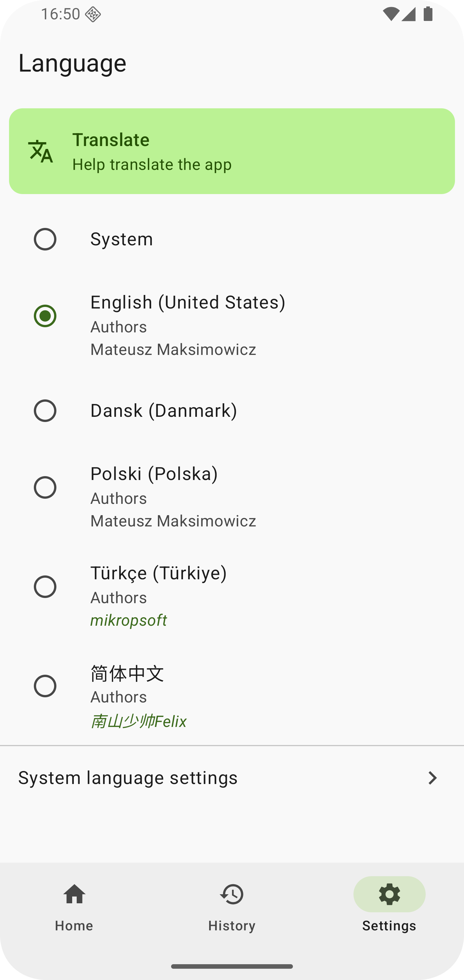Select the Dansk (Danmark) radio button
The width and height of the screenshot is (464, 980).
tap(45, 411)
